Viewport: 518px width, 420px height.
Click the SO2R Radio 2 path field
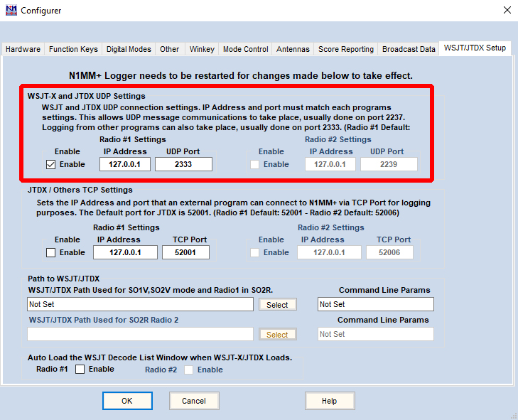[x=140, y=334]
